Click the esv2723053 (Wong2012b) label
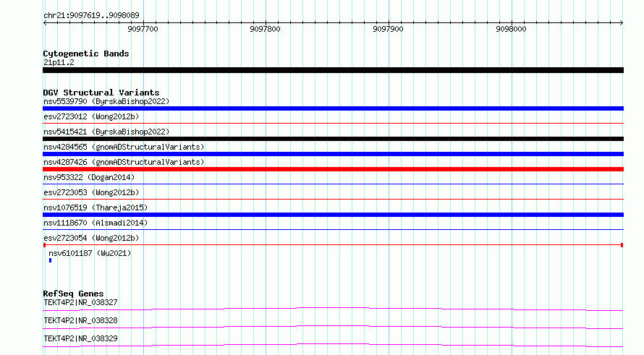The height and width of the screenshot is (355, 644). coord(91,192)
